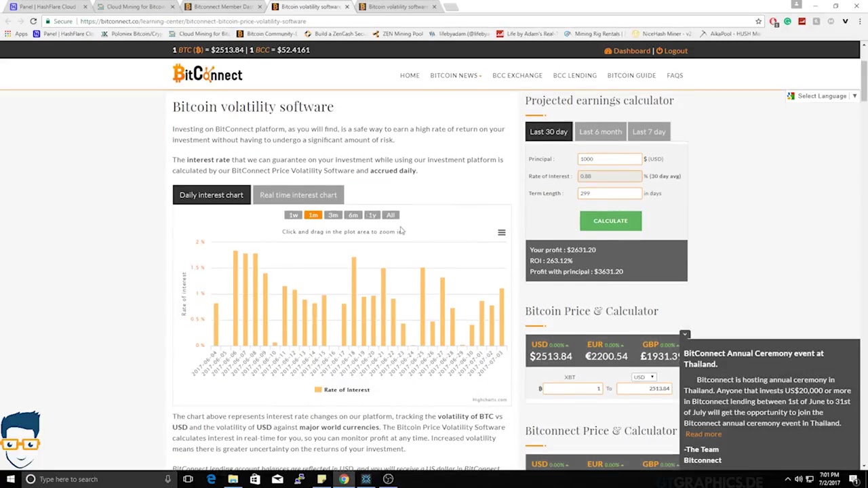Switch calculator to Last 6 month

pos(600,131)
